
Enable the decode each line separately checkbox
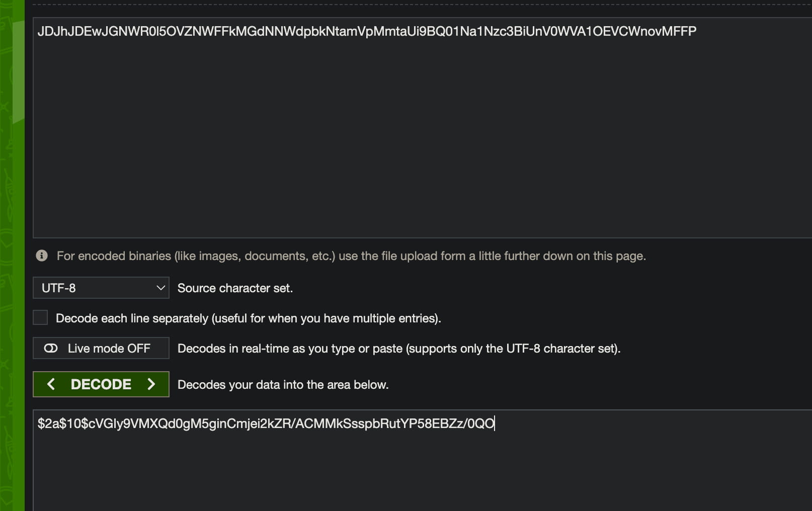tap(40, 317)
